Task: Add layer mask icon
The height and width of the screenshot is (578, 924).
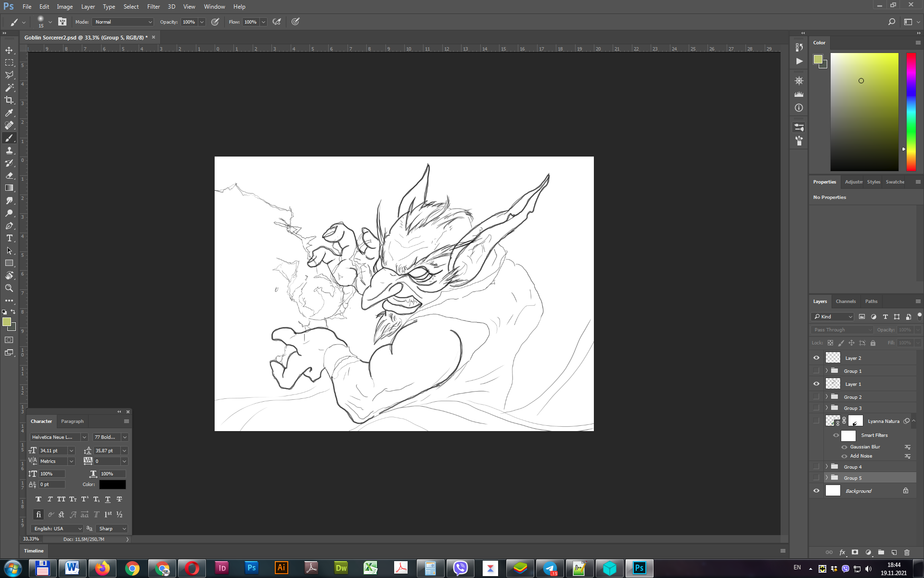Action: coord(855,552)
